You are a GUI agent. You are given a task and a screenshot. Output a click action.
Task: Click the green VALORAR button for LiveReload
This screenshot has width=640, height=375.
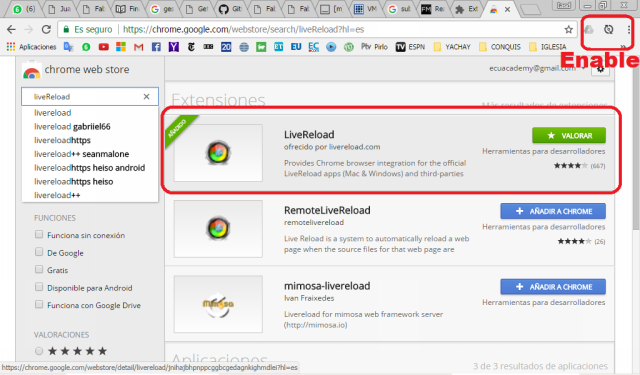569,135
